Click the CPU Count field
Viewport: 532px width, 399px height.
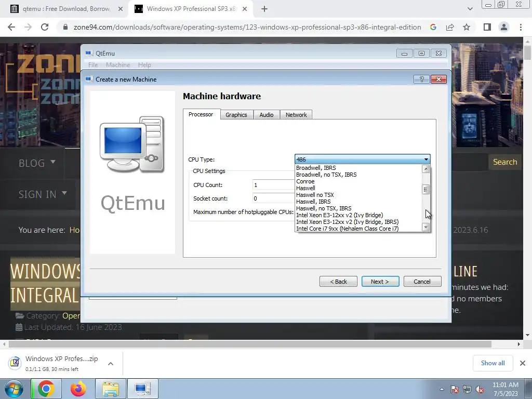[x=273, y=184]
